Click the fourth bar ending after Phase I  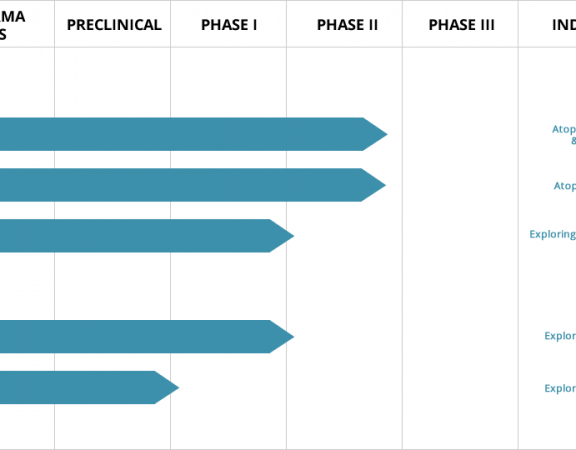147,336
